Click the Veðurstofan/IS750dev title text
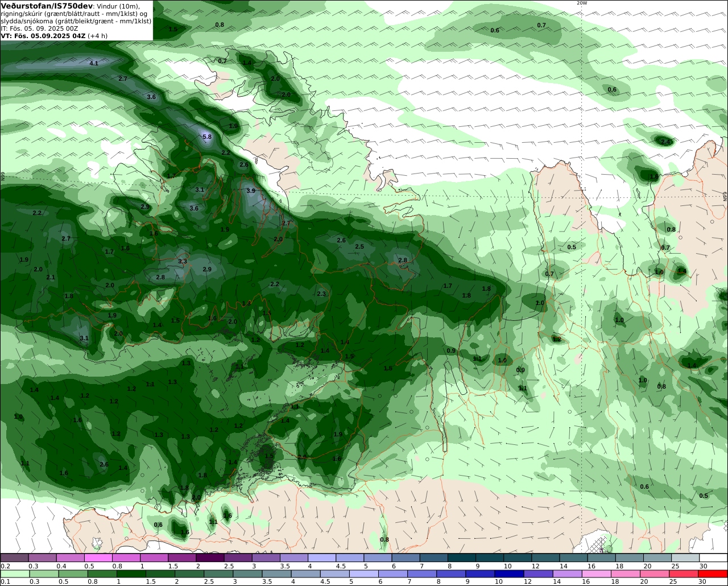 tap(47, 6)
